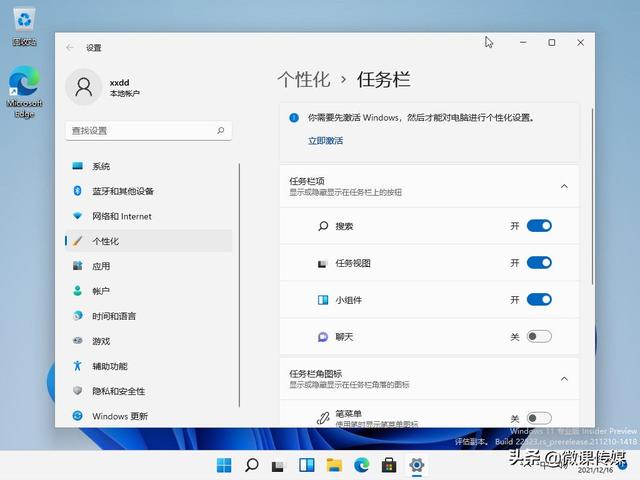Click the 帐户 person icon
Viewport: 640px width, 480px height.
click(78, 291)
